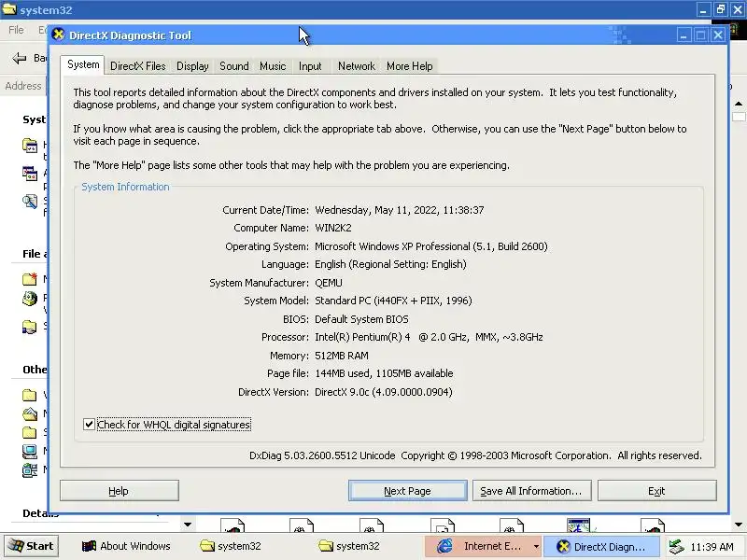Click Processor value Intel(R) Pentium(R) 4

click(x=429, y=337)
